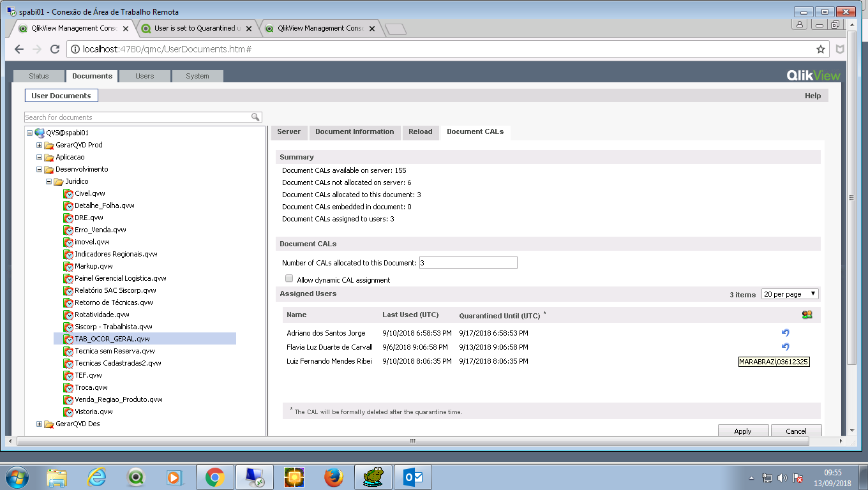Image resolution: width=868 pixels, height=490 pixels.
Task: Go back in the browser
Action: click(19, 49)
